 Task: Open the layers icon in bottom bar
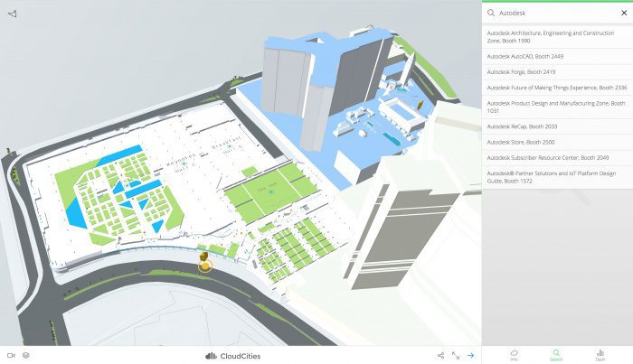[26, 355]
